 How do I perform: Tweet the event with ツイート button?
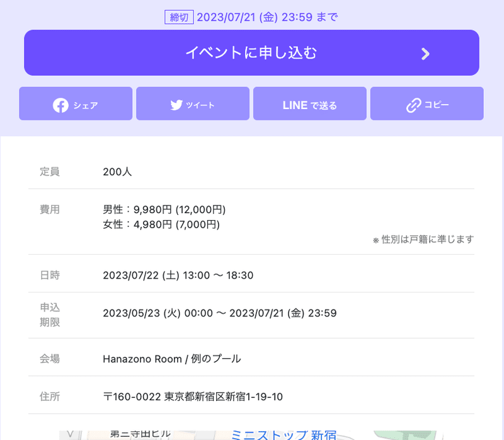(x=193, y=103)
